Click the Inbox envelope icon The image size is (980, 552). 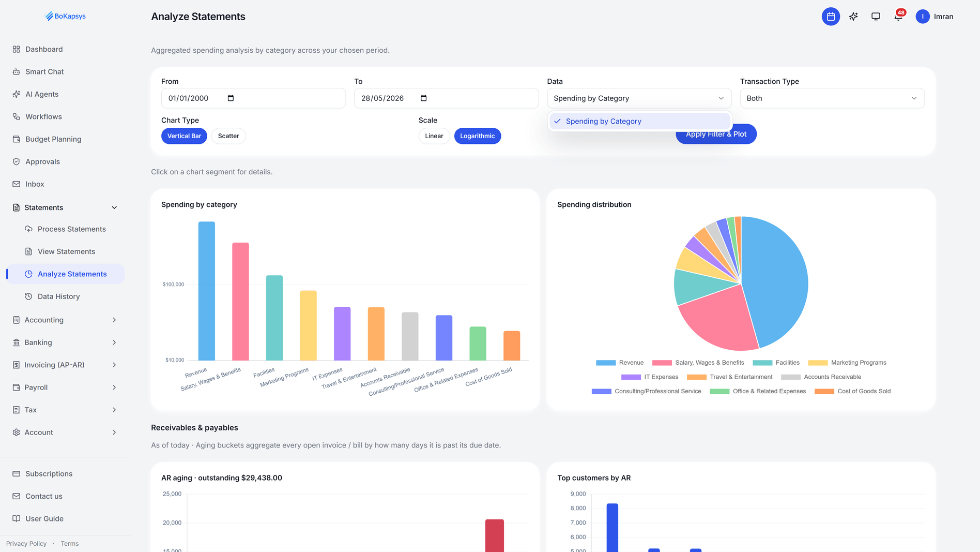17,184
